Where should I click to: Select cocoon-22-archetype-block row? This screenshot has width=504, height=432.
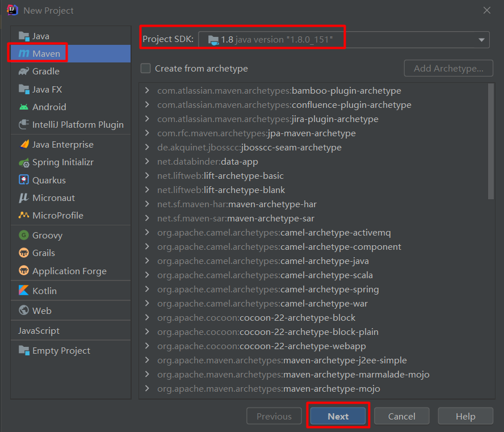click(313, 317)
